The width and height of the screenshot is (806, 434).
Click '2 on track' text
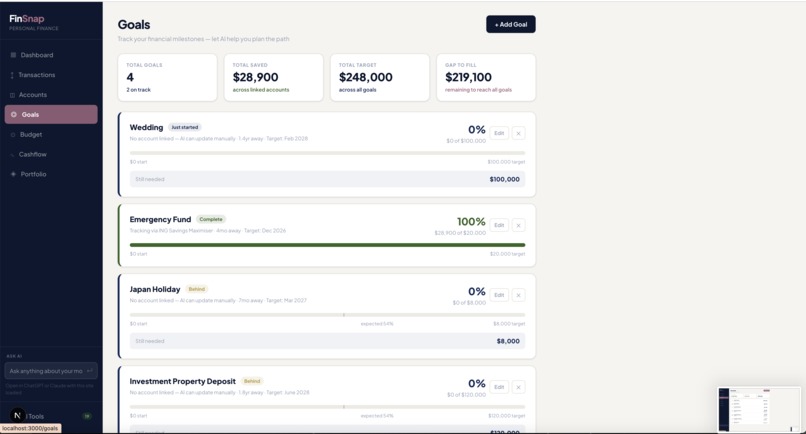(139, 90)
